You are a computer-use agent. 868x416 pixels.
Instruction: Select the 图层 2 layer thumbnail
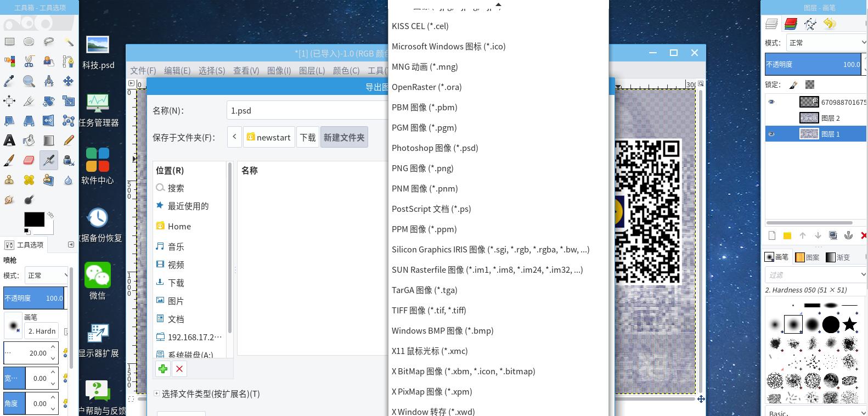click(809, 118)
